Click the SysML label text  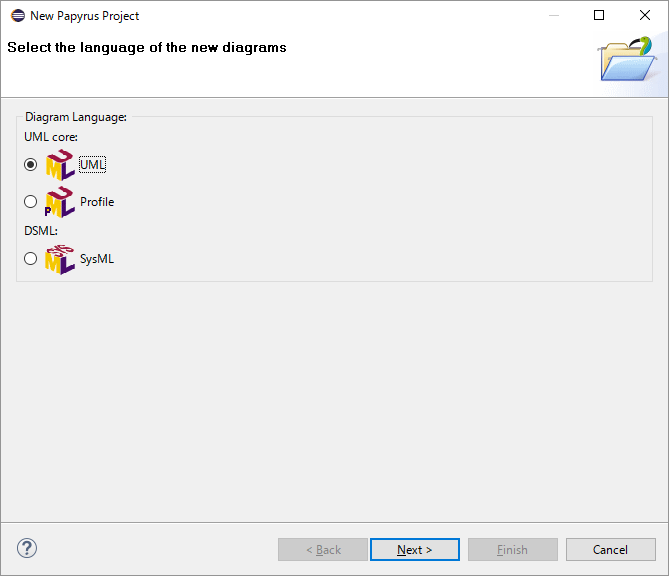click(97, 259)
